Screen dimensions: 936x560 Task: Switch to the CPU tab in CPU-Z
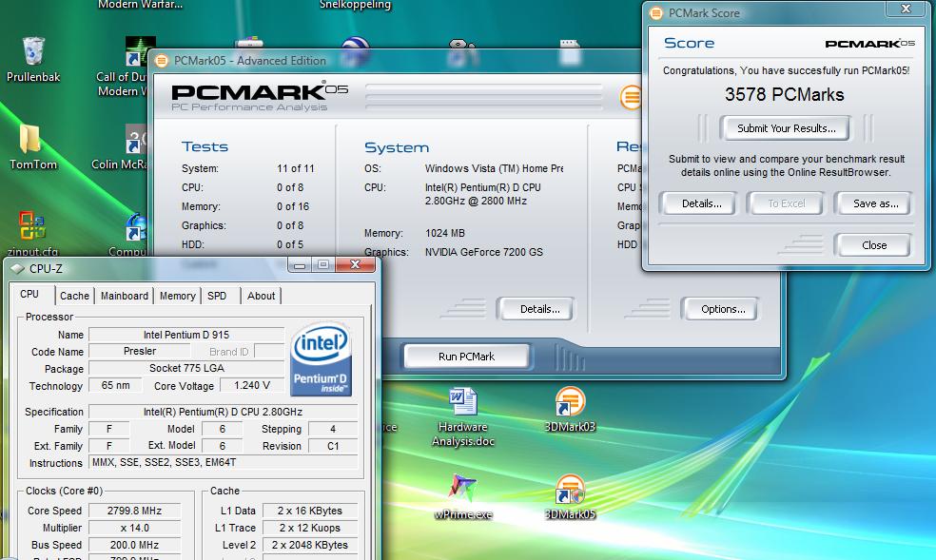tap(29, 294)
